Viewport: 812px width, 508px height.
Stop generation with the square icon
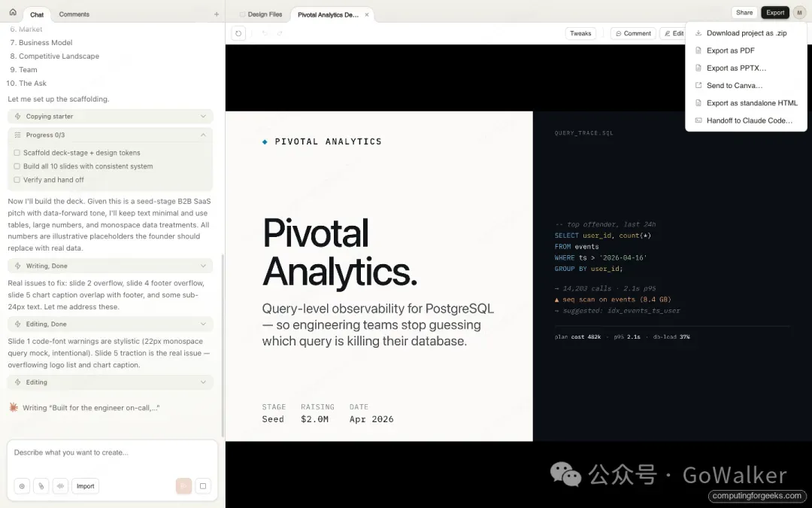pos(203,485)
